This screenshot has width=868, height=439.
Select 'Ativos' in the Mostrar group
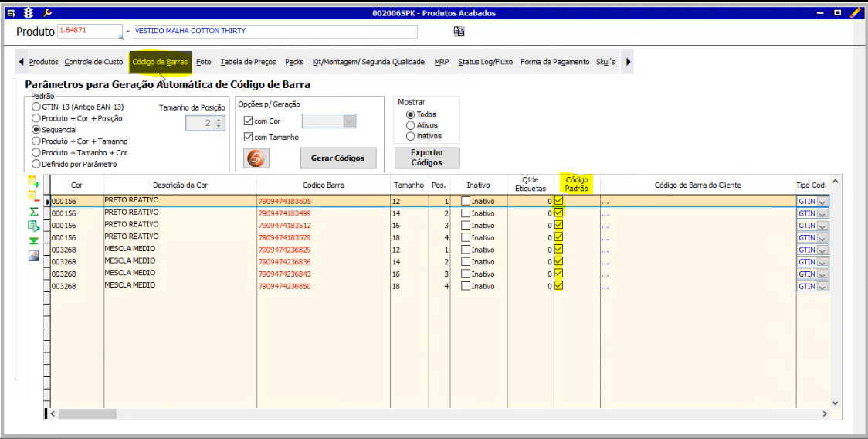click(410, 125)
